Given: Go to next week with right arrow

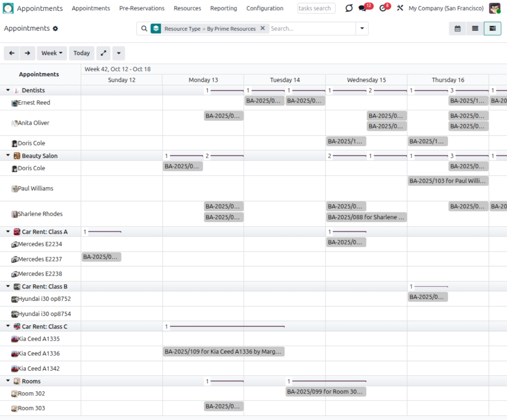Looking at the screenshot, I should [27, 53].
